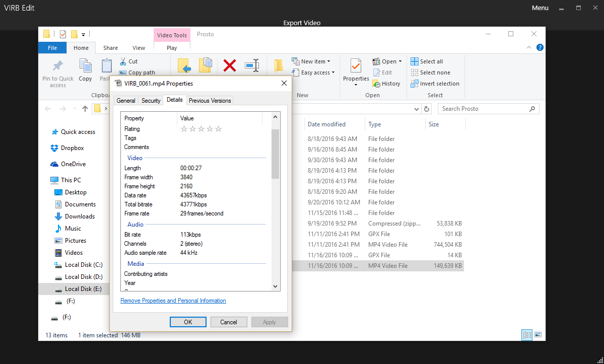Image resolution: width=604 pixels, height=364 pixels.
Task: Click the Copy icon in ribbon
Action: click(85, 66)
